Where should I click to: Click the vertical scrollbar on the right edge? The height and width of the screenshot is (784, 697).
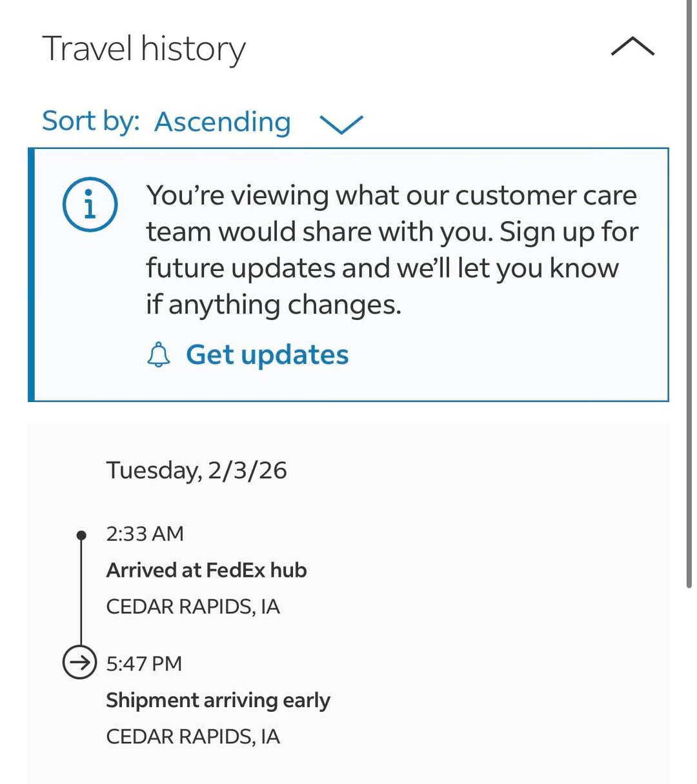[689, 294]
